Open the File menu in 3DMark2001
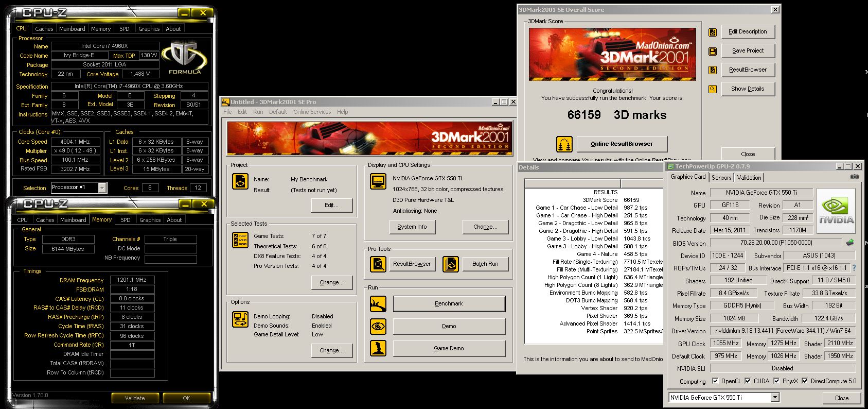 [227, 112]
